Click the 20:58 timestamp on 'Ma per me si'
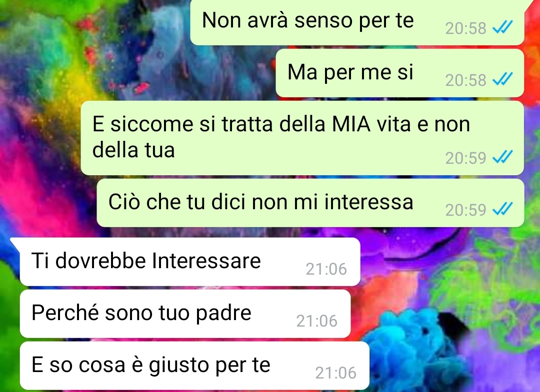 (x=465, y=80)
